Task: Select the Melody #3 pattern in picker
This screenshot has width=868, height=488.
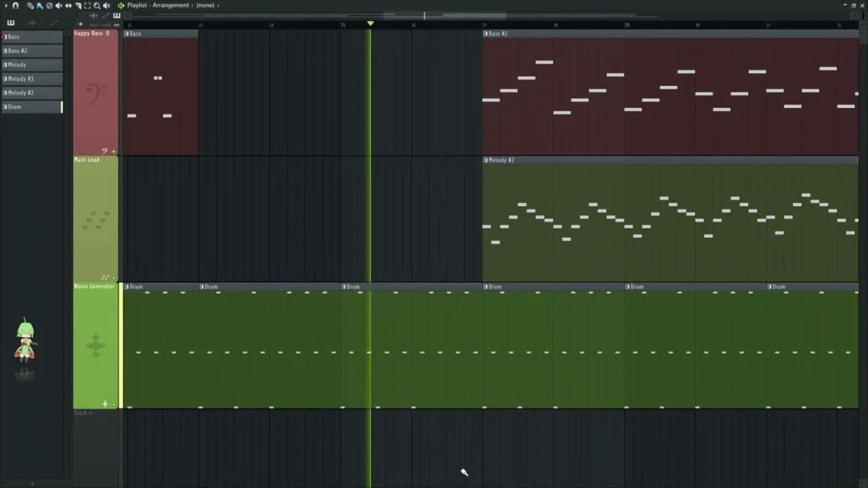Action: [32, 79]
